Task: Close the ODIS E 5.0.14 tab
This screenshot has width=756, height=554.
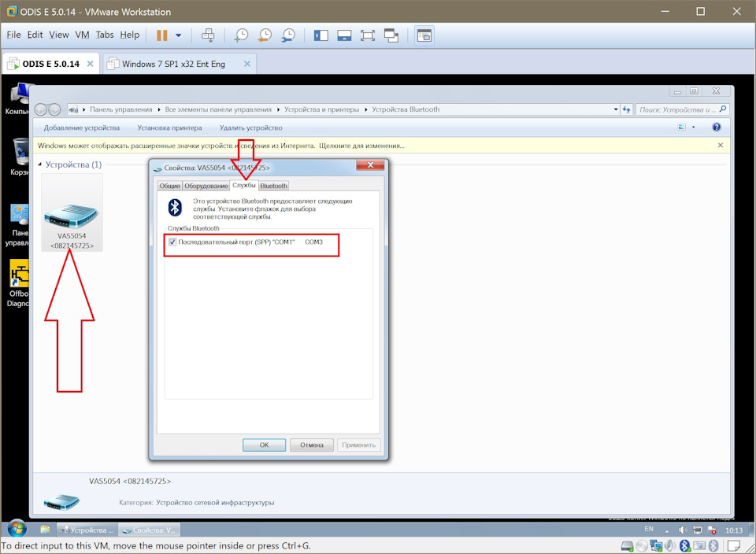Action: click(x=90, y=64)
